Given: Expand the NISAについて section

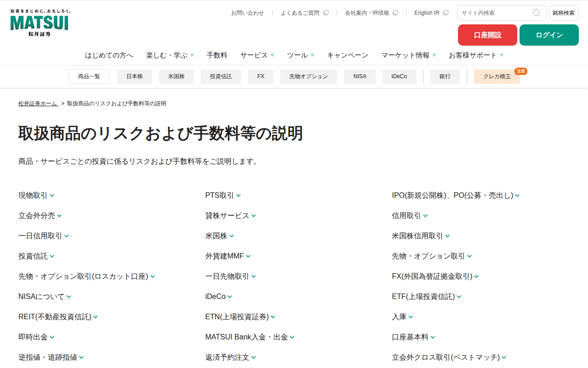Looking at the screenshot, I should (x=45, y=297).
